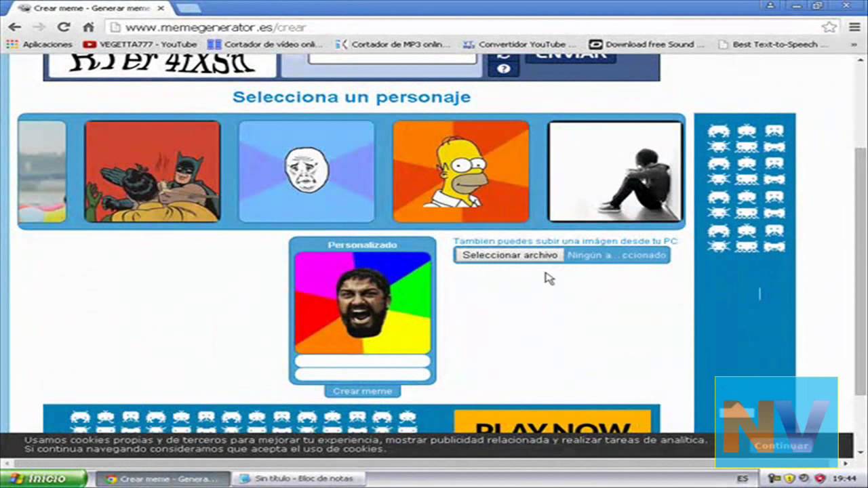This screenshot has height=488, width=868.
Task: Choose the sad boy sitting character
Action: [x=615, y=171]
